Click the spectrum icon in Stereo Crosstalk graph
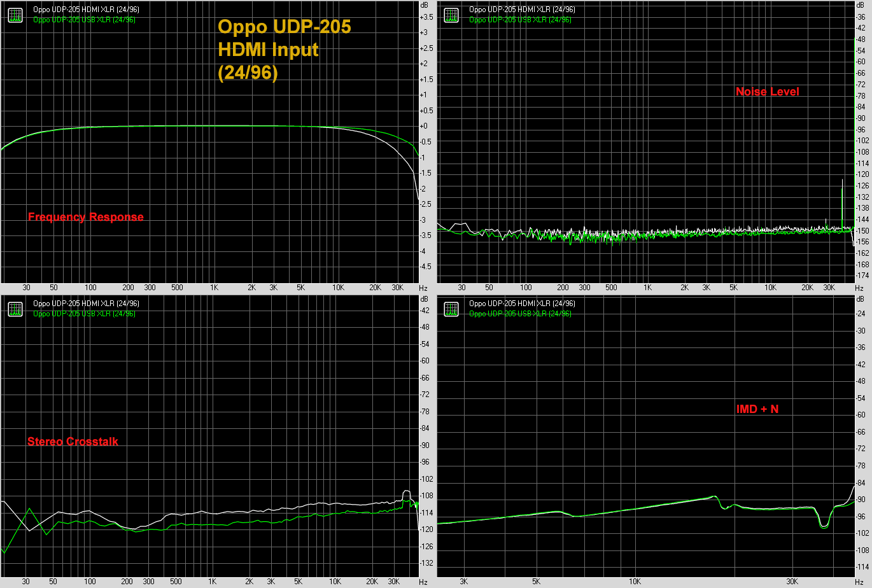This screenshot has width=872, height=588. pyautogui.click(x=15, y=309)
